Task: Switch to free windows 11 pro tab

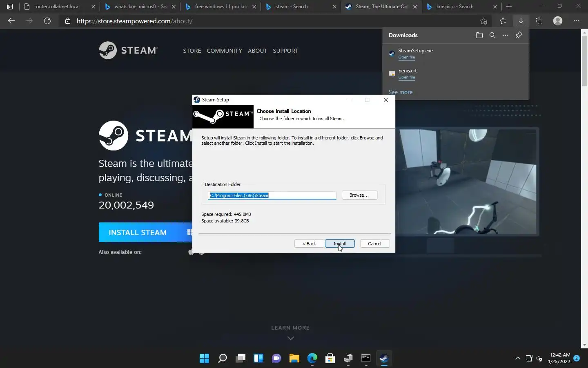Action: click(220, 7)
